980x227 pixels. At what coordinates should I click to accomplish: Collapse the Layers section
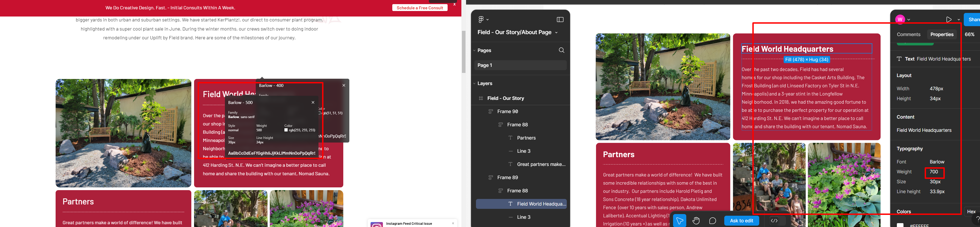[x=474, y=83]
